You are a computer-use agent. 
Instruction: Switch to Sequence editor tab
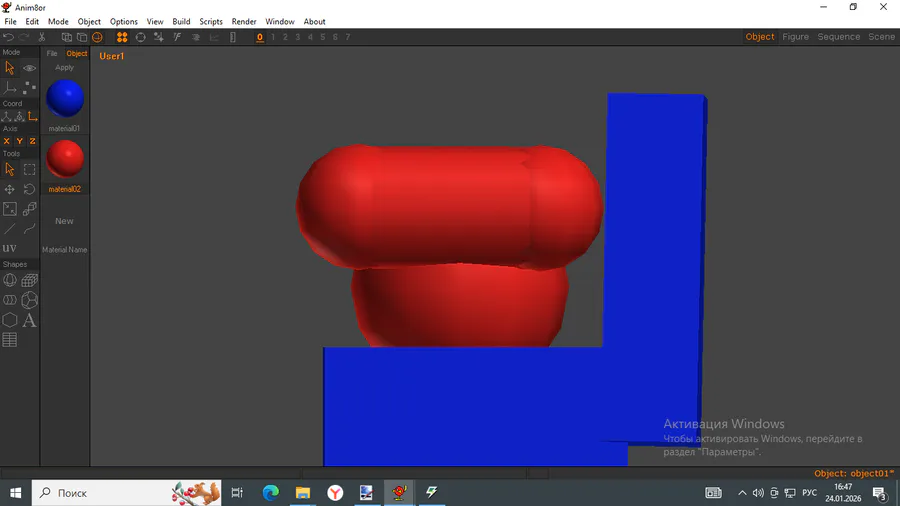pyautogui.click(x=839, y=37)
